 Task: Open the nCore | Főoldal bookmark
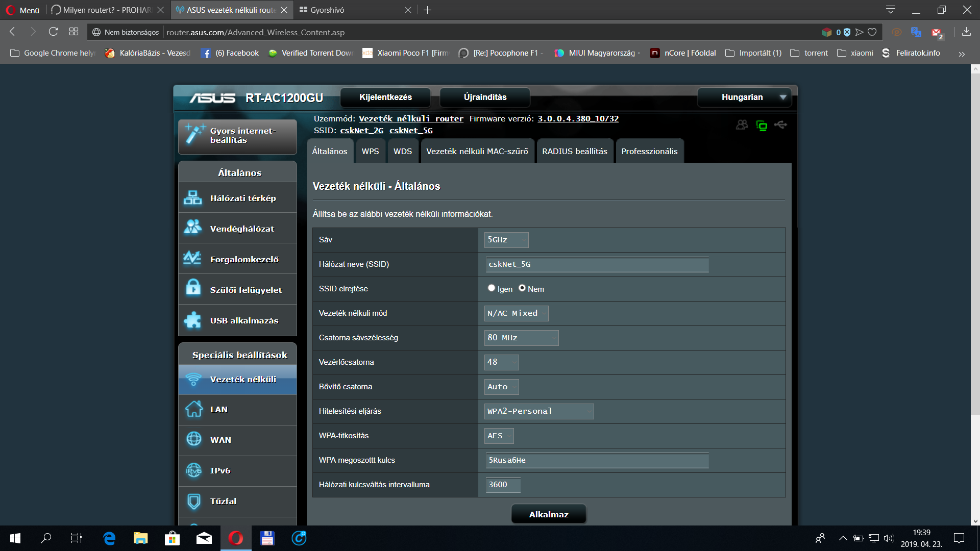pyautogui.click(x=683, y=53)
